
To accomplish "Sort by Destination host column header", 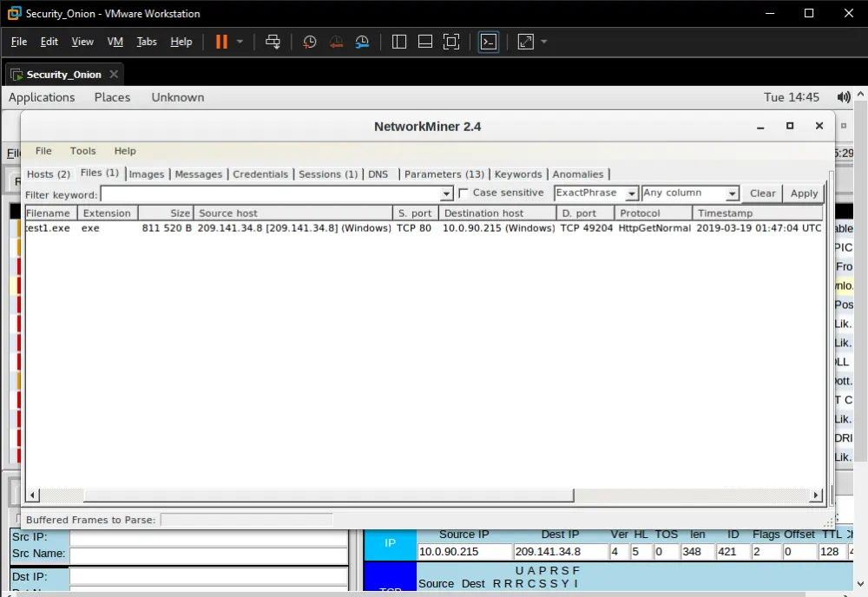I will [497, 213].
